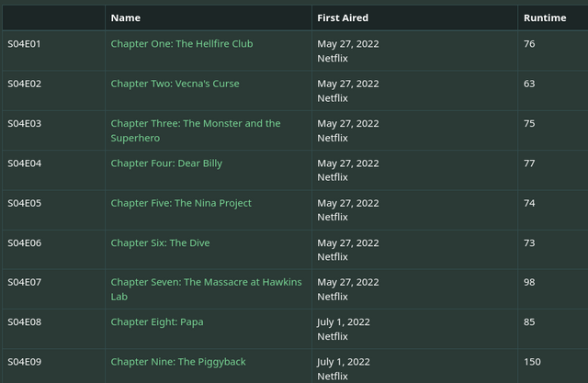Open Chapter Nine: The Piggyback link
Image resolution: width=588 pixels, height=383 pixels.
pos(178,362)
